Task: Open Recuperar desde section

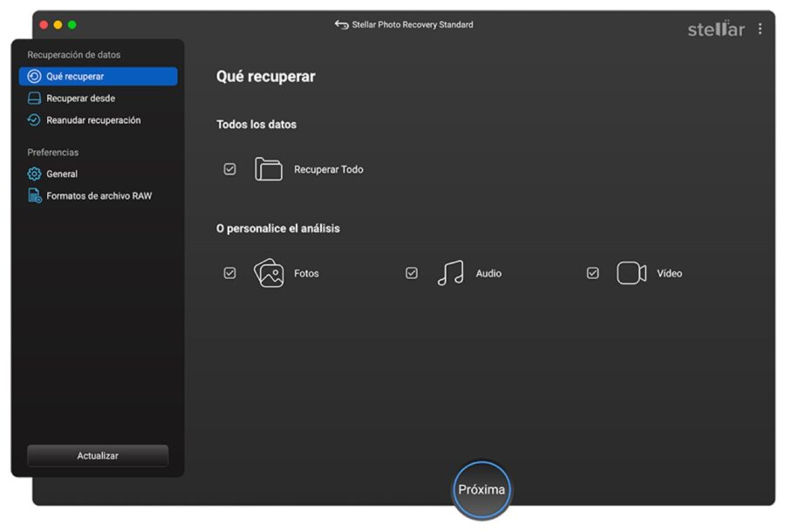Action: [x=98, y=98]
